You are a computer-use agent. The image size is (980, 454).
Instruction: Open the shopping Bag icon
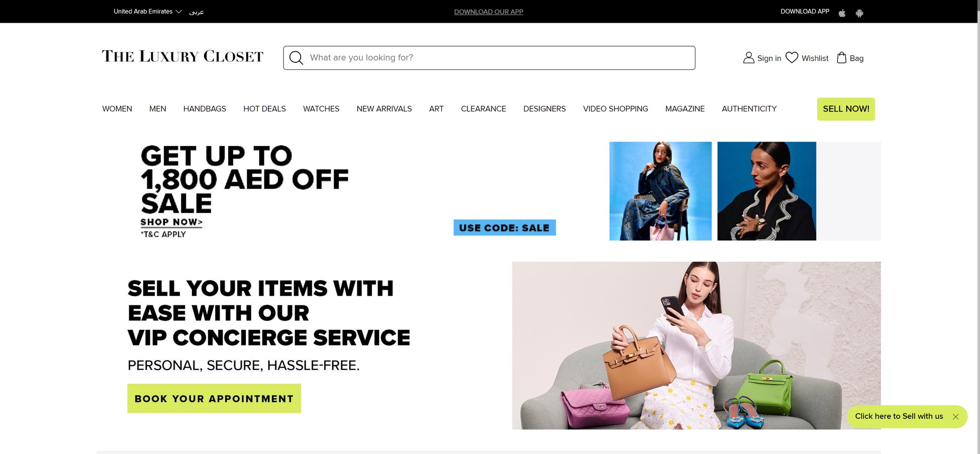coord(841,58)
